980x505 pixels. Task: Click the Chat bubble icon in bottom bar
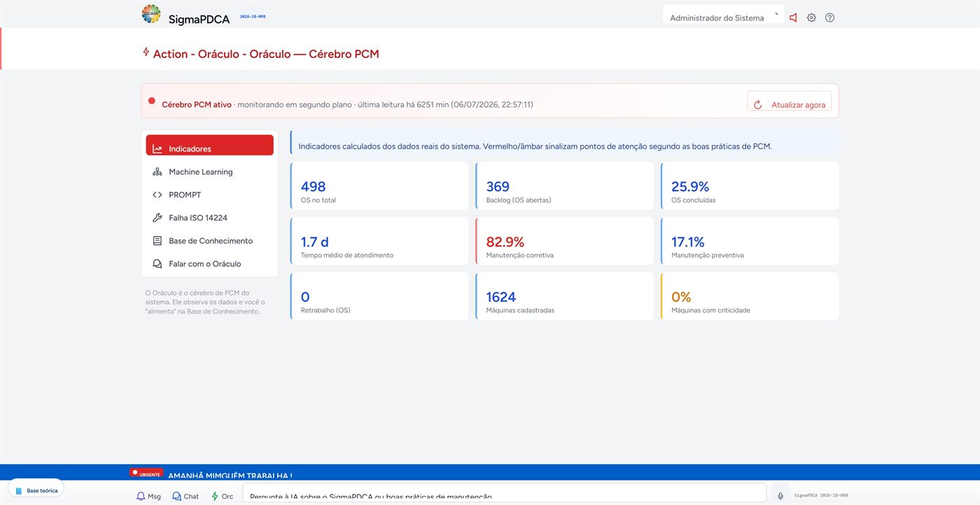176,496
